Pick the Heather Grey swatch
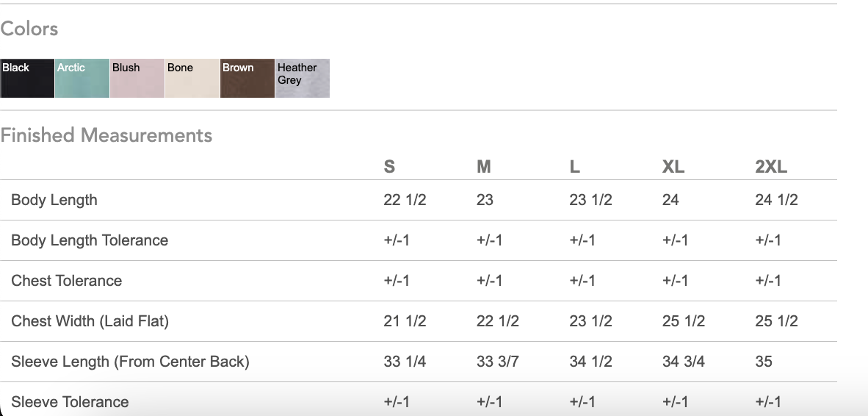Screen dimensions: 868x416 click(x=303, y=79)
